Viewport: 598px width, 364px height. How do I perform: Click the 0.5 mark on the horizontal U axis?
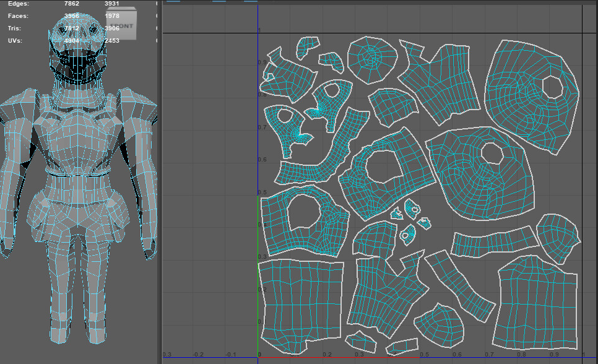click(x=424, y=355)
